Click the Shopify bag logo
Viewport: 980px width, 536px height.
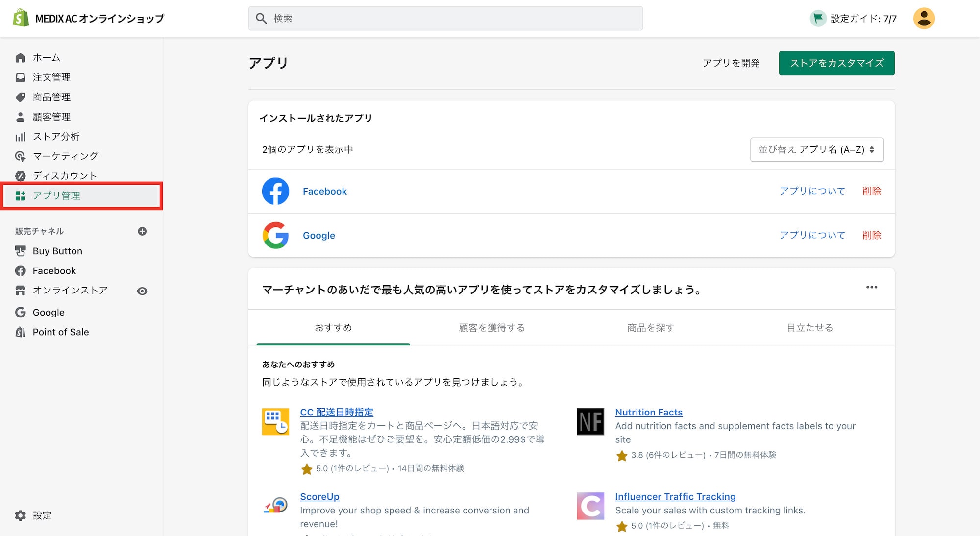(21, 18)
